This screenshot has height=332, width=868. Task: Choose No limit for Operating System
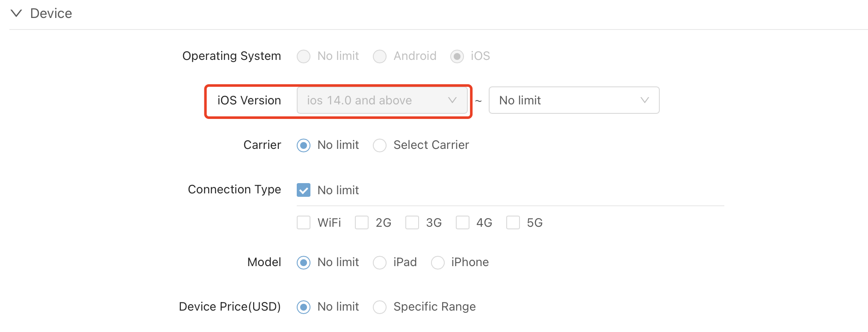304,56
